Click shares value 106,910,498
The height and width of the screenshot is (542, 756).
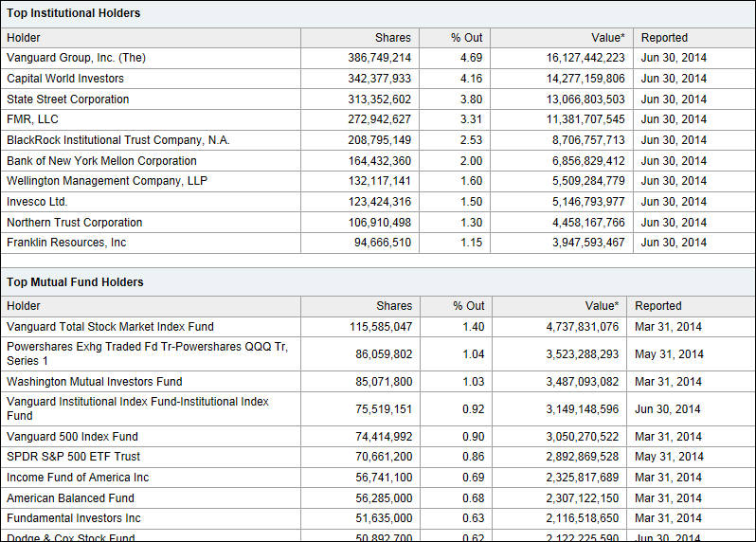(x=380, y=223)
